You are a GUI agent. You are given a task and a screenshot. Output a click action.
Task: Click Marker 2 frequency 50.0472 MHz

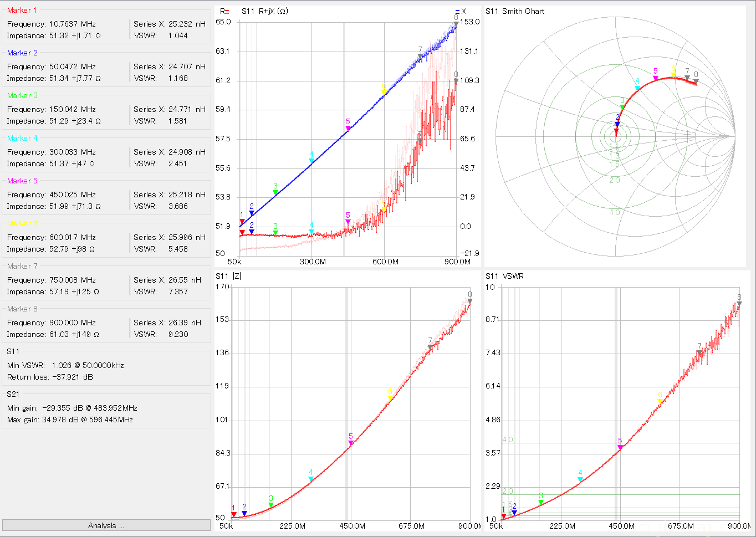tap(73, 67)
